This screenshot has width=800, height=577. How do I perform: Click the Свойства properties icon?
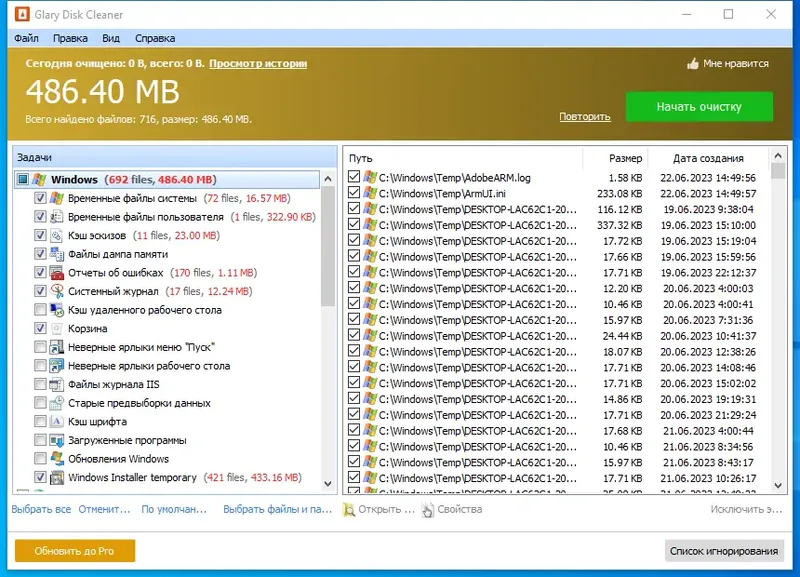point(428,510)
